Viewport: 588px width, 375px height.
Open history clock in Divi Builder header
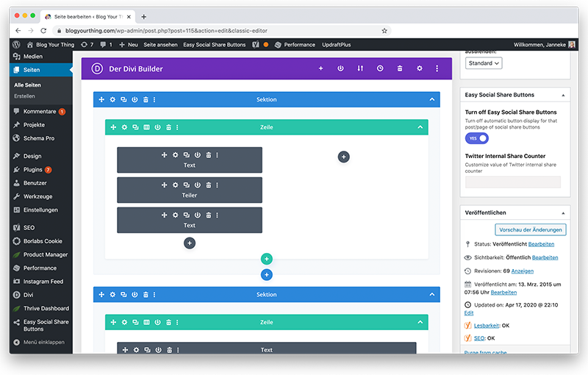[x=380, y=68]
